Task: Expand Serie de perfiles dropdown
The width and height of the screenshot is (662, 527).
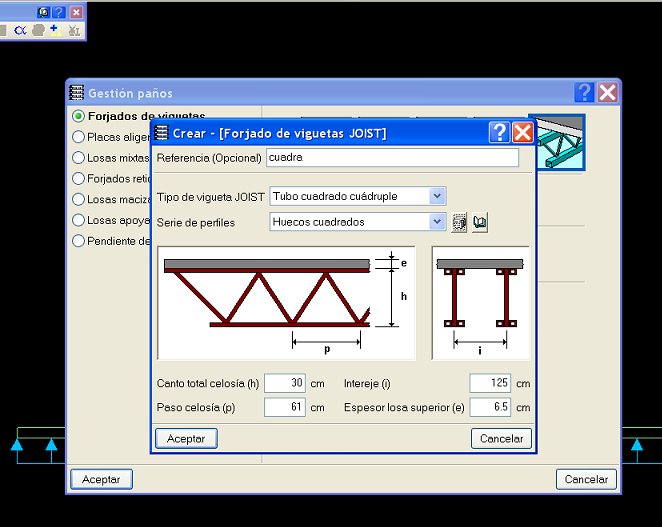Action: 437,222
